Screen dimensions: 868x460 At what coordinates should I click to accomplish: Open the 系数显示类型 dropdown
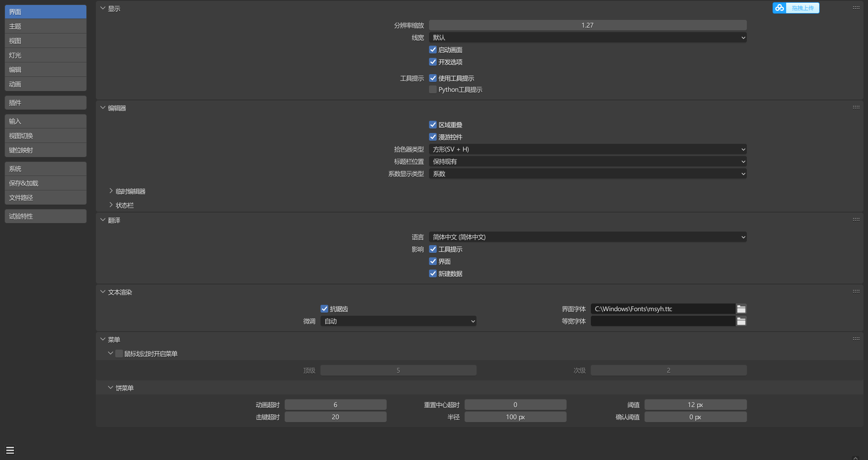point(588,174)
